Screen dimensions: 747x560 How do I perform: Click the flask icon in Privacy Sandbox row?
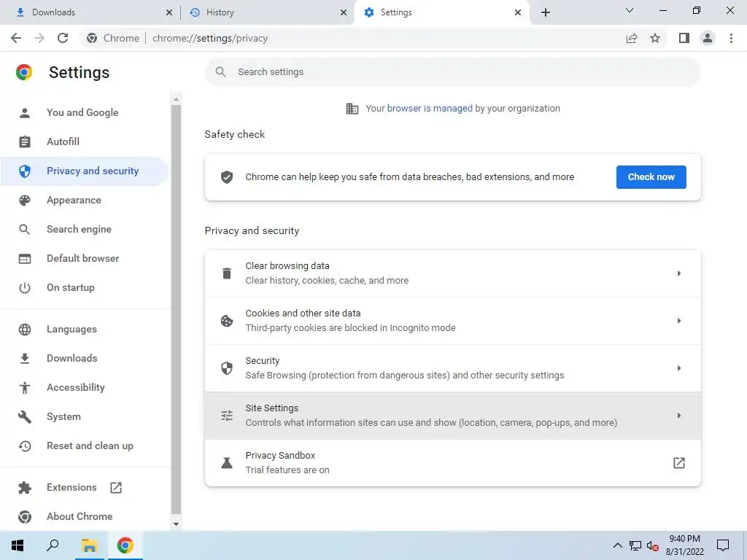click(x=227, y=463)
